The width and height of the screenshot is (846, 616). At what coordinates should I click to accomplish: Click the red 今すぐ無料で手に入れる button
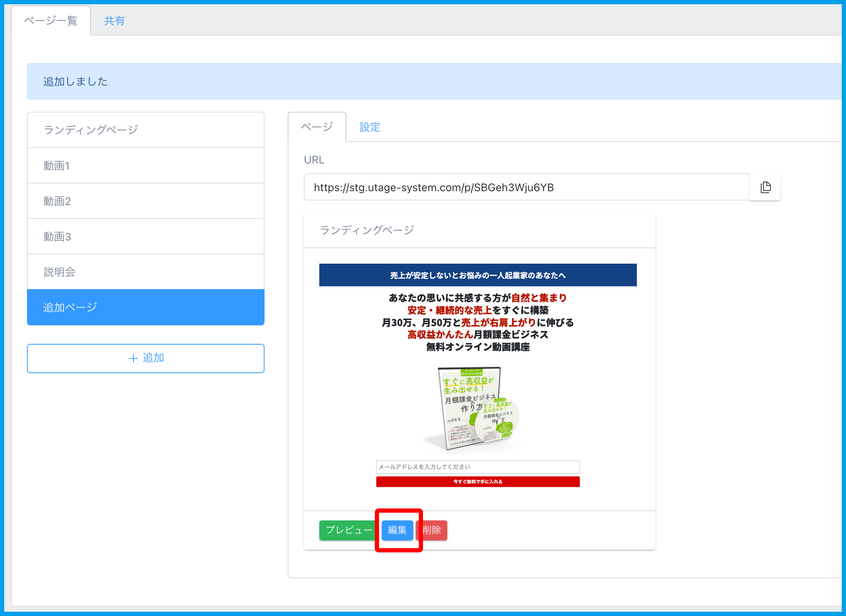pyautogui.click(x=477, y=482)
